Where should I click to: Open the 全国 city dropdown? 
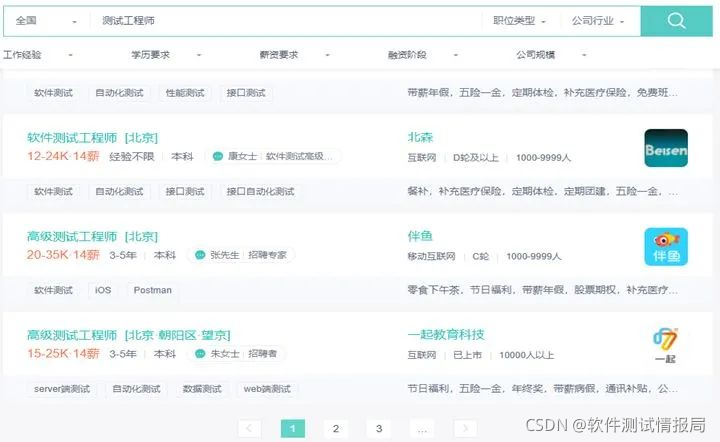click(46, 21)
